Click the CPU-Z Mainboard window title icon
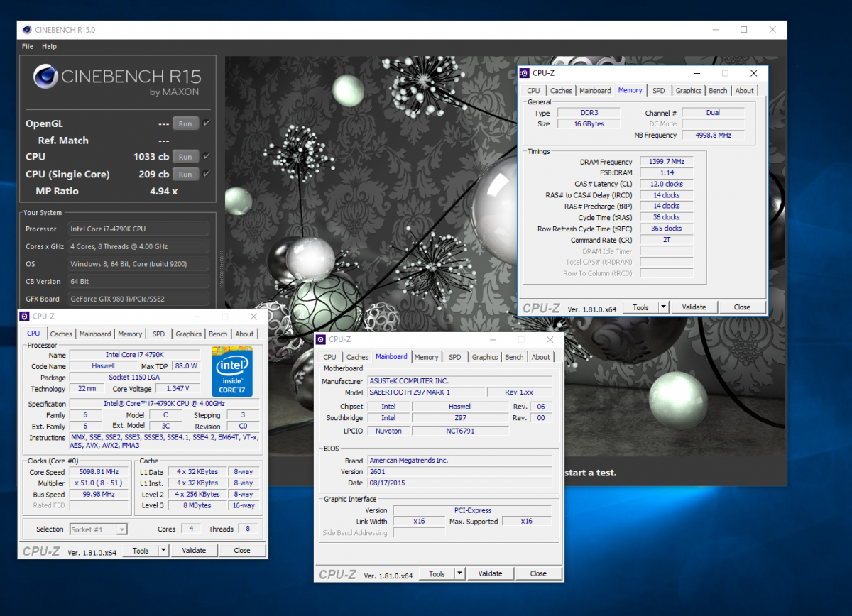This screenshot has width=852, height=616. pyautogui.click(x=321, y=339)
